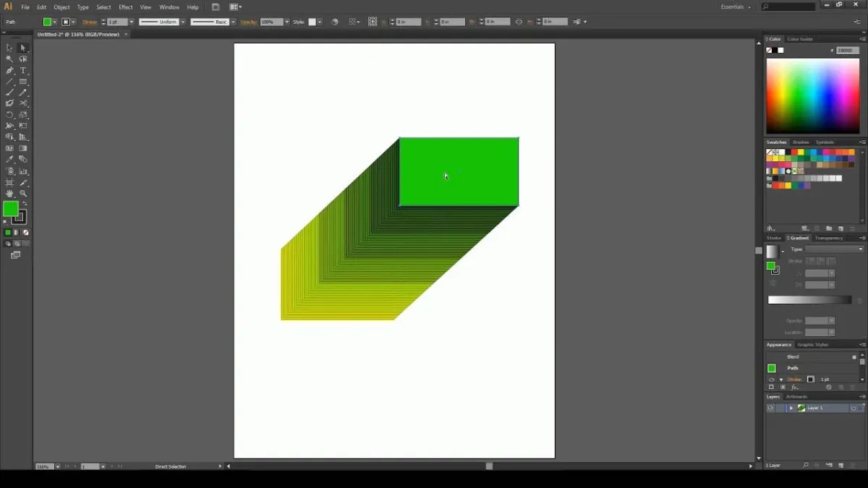Open the Effect menu

coord(126,7)
